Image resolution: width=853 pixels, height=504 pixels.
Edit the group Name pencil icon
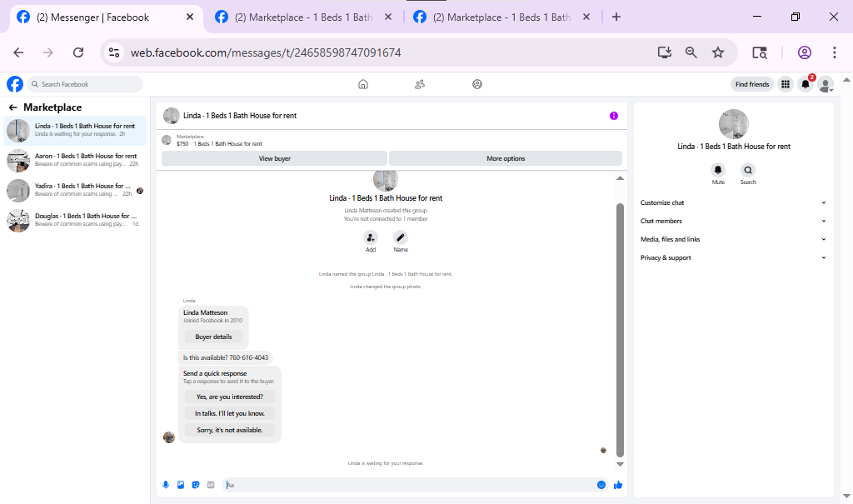coord(401,237)
